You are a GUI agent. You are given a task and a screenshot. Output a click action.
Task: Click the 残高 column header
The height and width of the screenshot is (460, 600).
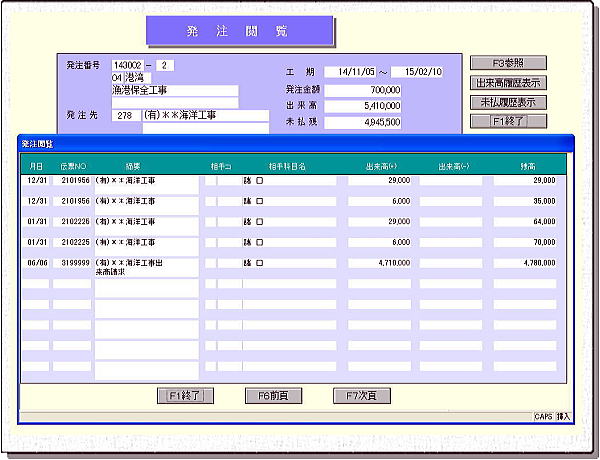[526, 167]
